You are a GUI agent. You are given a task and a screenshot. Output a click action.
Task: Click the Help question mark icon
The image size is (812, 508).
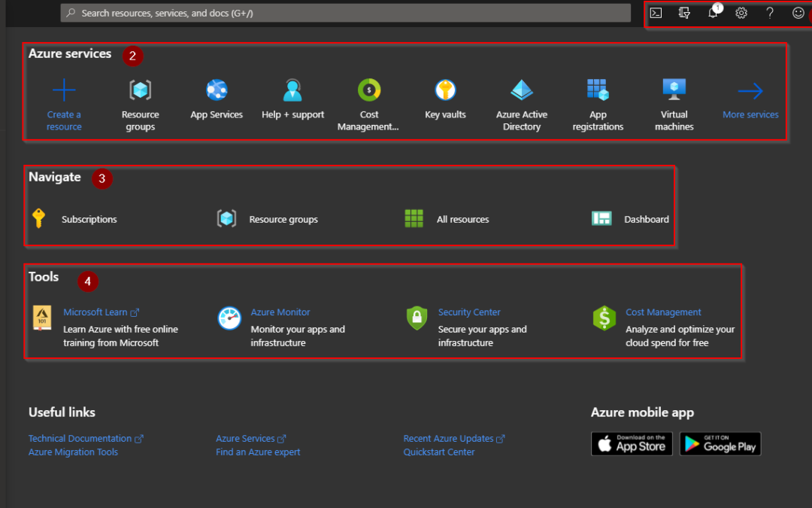pyautogui.click(x=770, y=13)
